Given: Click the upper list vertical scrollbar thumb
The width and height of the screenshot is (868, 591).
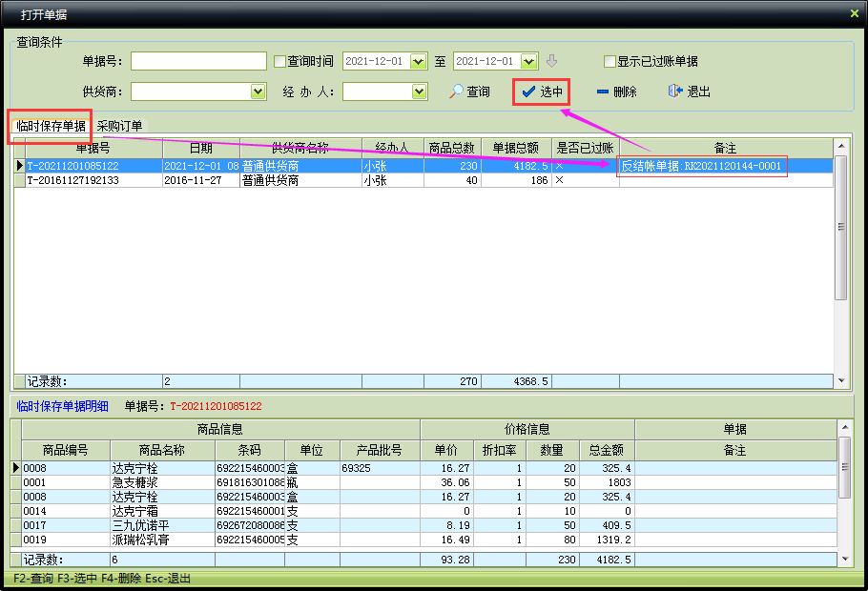Looking at the screenshot, I should point(841,227).
